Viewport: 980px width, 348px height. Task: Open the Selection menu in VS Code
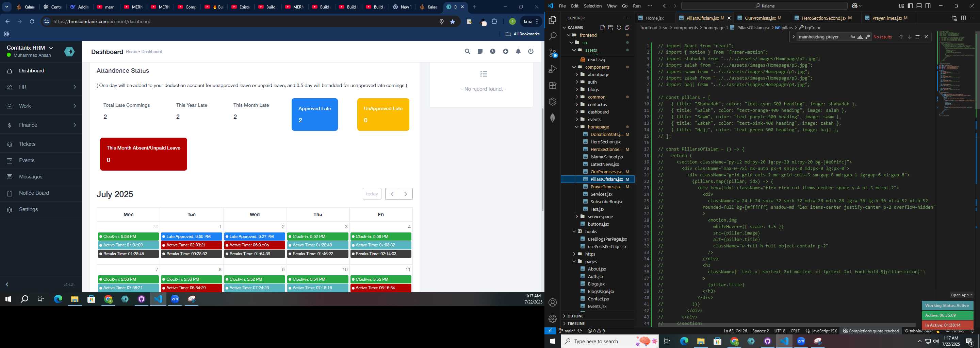593,6
